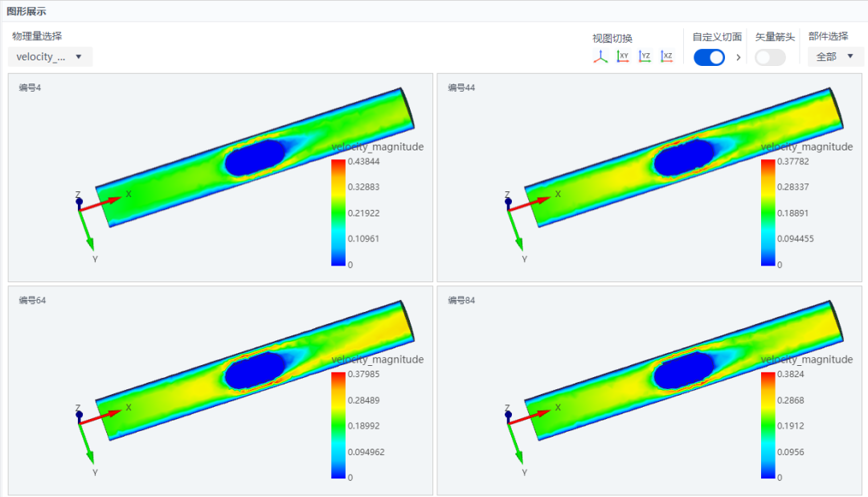Click the max value 0.37782
The width and height of the screenshot is (868, 497).
tap(792, 161)
